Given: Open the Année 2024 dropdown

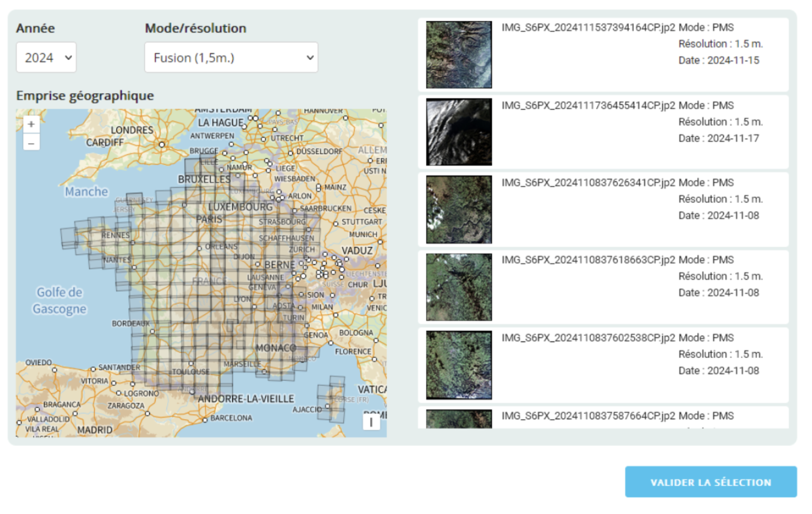Looking at the screenshot, I should coord(46,58).
